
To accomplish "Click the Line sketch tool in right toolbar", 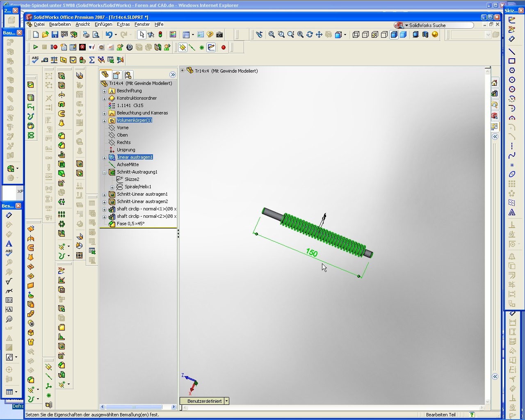I will pos(512,52).
